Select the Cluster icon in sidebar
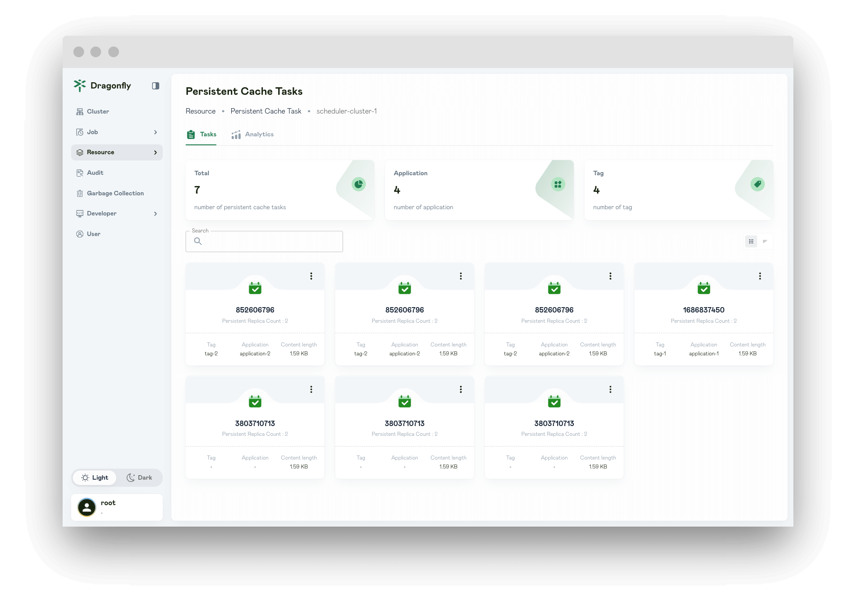 pos(80,111)
